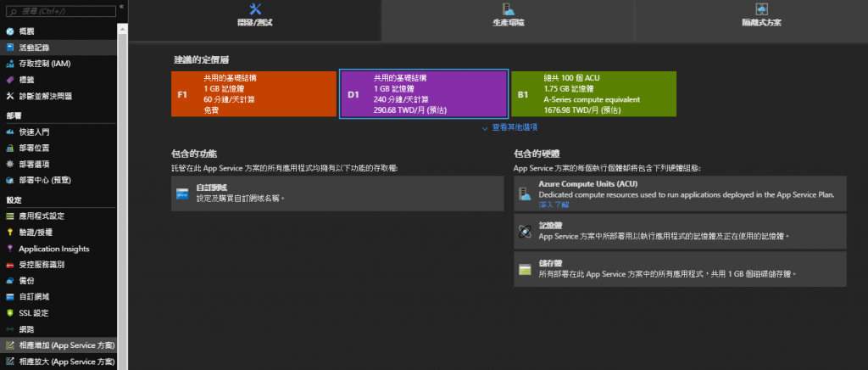Open 存取控制 (IAM) icon
The image size is (868, 370).
point(10,64)
